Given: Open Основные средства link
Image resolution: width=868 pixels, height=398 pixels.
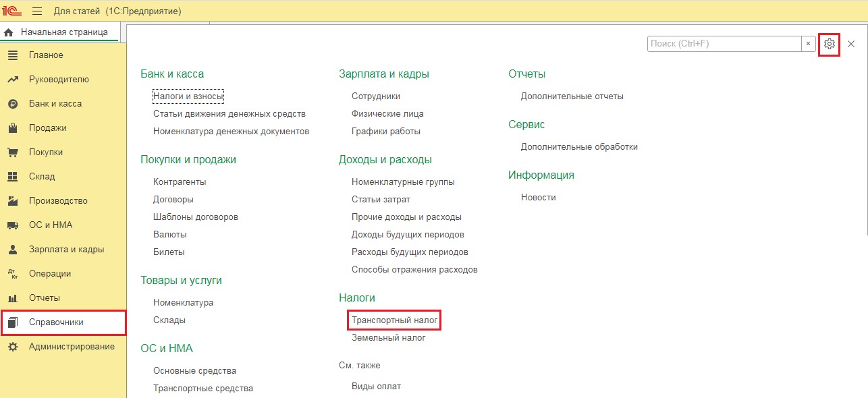Looking at the screenshot, I should point(195,371).
